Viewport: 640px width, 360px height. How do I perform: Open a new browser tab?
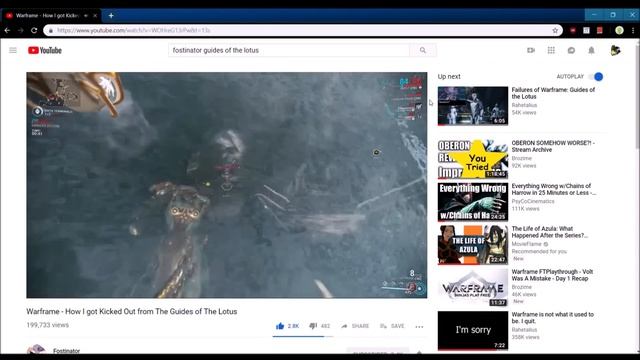[x=111, y=16]
